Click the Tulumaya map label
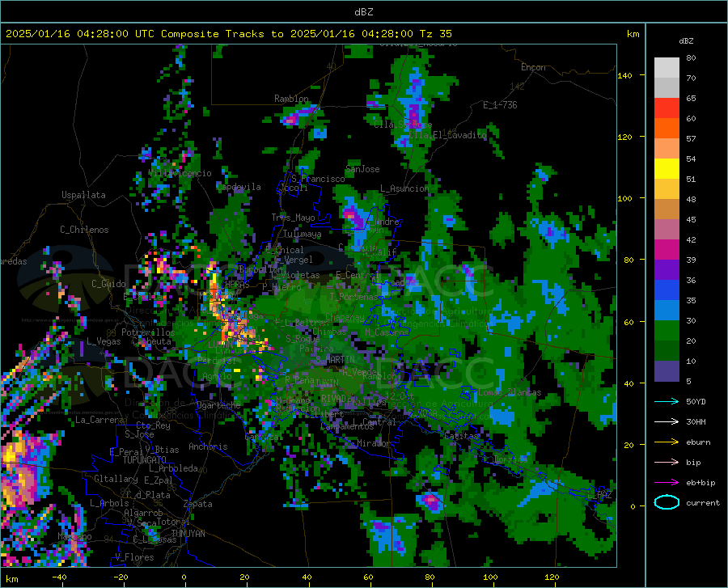 (302, 234)
